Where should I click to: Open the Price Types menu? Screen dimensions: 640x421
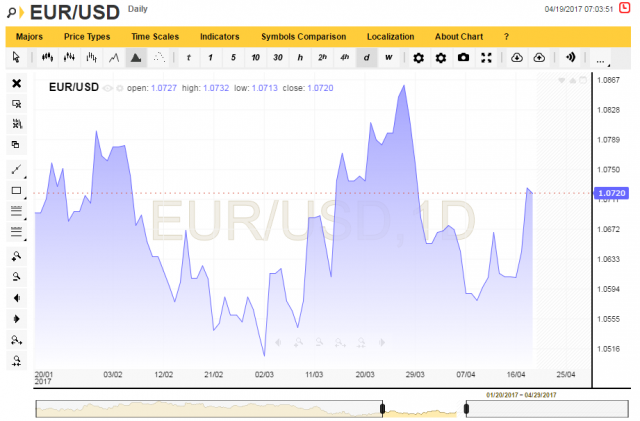[x=87, y=37]
